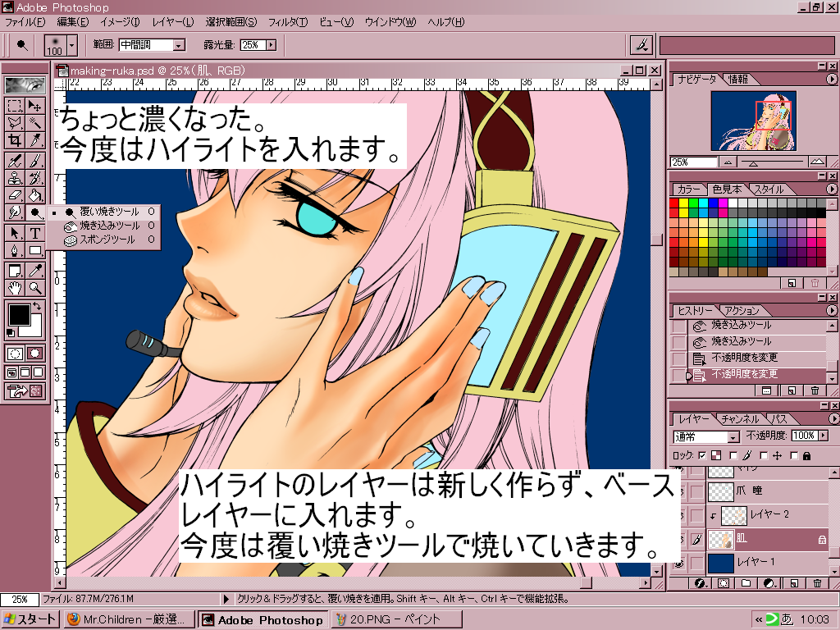The image size is (840, 630).
Task: Choose the Hand tool
Action: click(x=15, y=288)
